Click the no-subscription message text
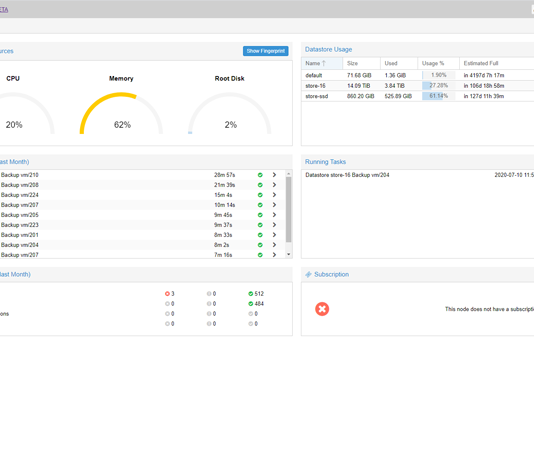 (489, 309)
